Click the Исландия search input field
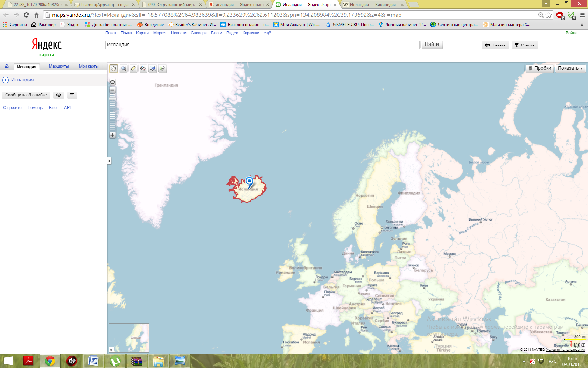 pos(262,45)
